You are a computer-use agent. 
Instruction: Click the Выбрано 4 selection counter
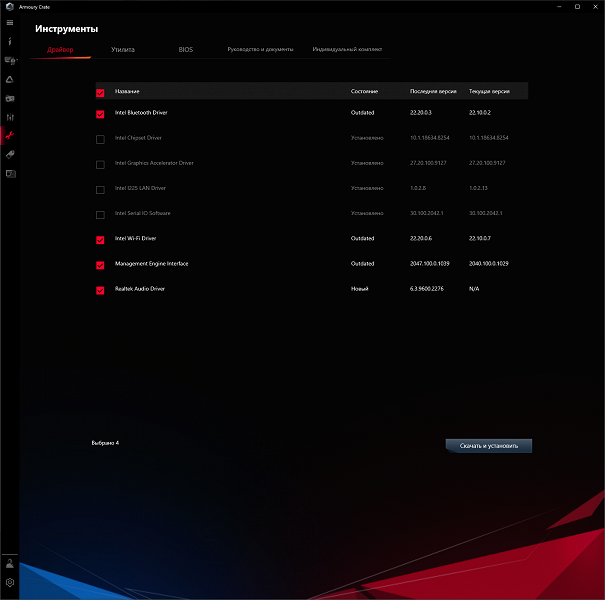[105, 443]
